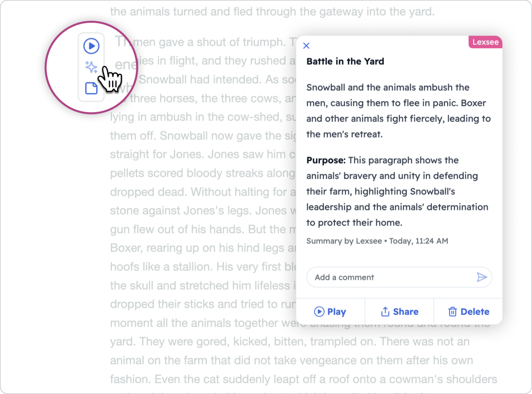The width and height of the screenshot is (532, 394).
Task: Click the line 'animal on the farm that did not'
Action: tap(291, 360)
